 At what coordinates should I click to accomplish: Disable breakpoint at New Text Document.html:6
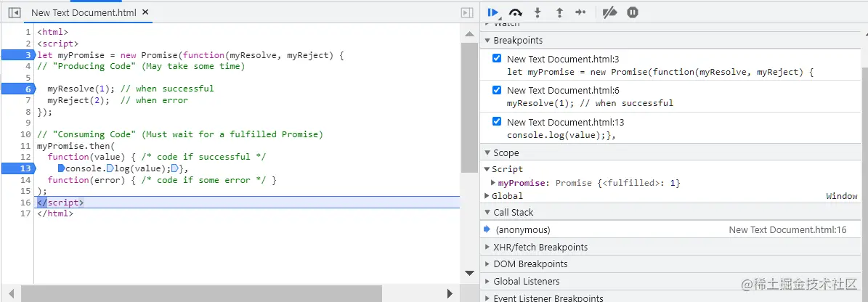click(x=497, y=90)
